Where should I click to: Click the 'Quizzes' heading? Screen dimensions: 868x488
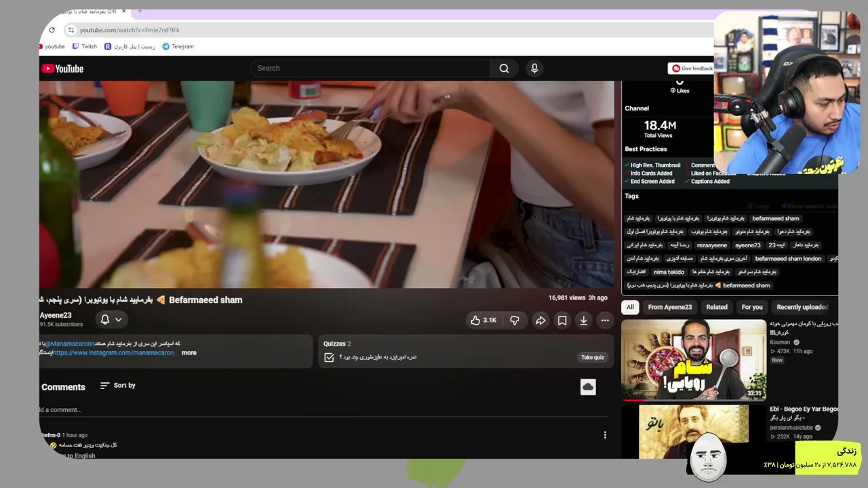coord(335,344)
